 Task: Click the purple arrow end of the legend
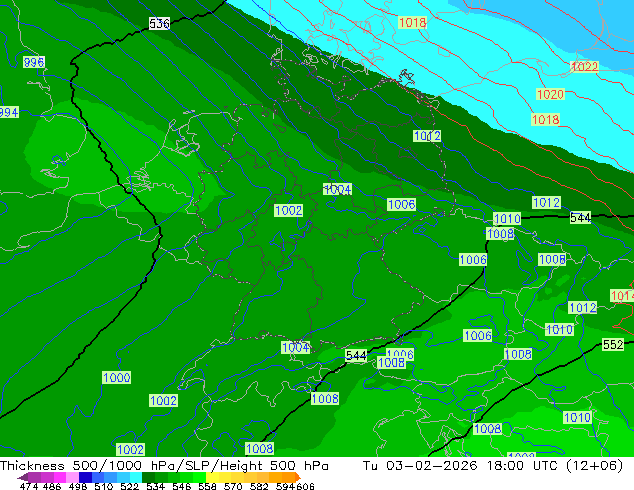(23, 477)
